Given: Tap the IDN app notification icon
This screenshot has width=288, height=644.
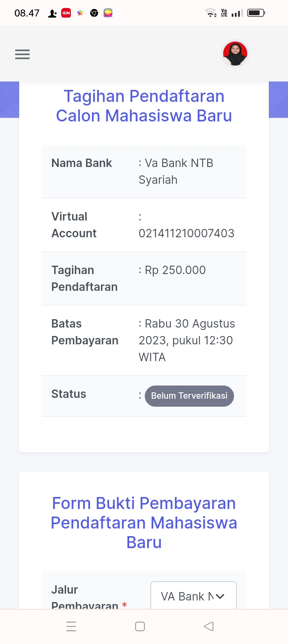Looking at the screenshot, I should 66,13.
